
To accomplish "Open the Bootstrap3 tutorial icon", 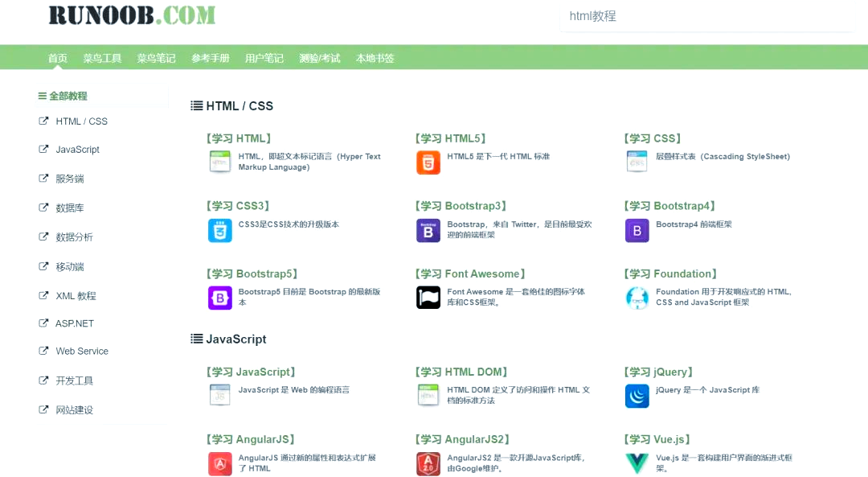I will click(428, 231).
